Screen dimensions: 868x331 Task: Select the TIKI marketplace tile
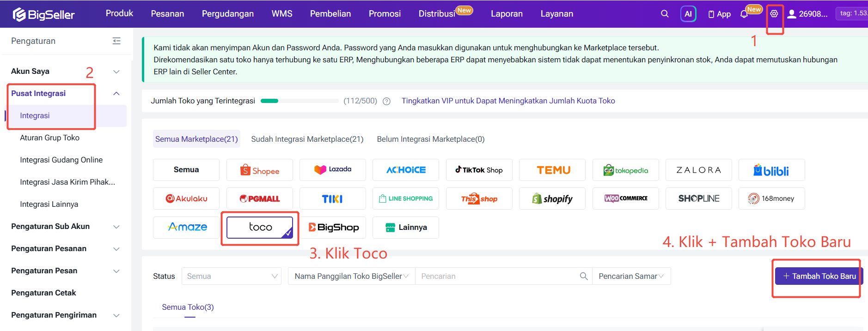coord(333,199)
